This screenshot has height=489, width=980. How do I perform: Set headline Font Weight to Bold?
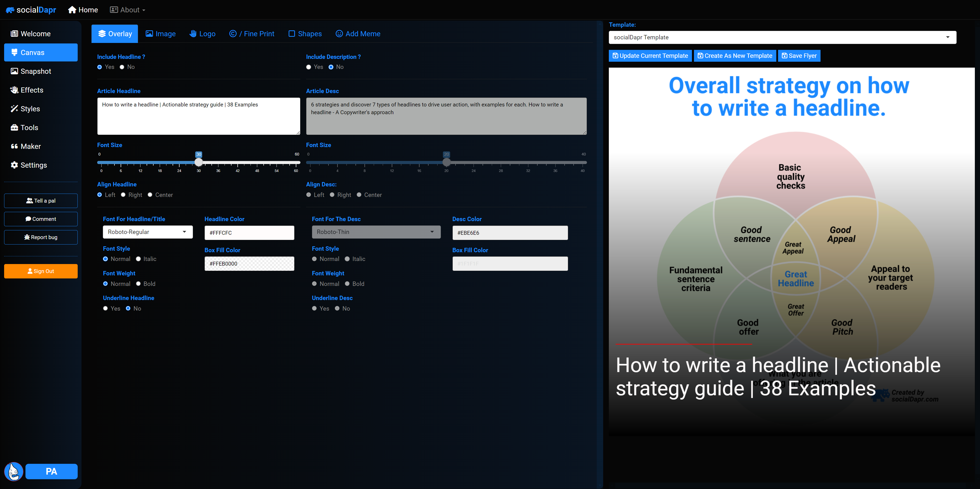click(138, 284)
